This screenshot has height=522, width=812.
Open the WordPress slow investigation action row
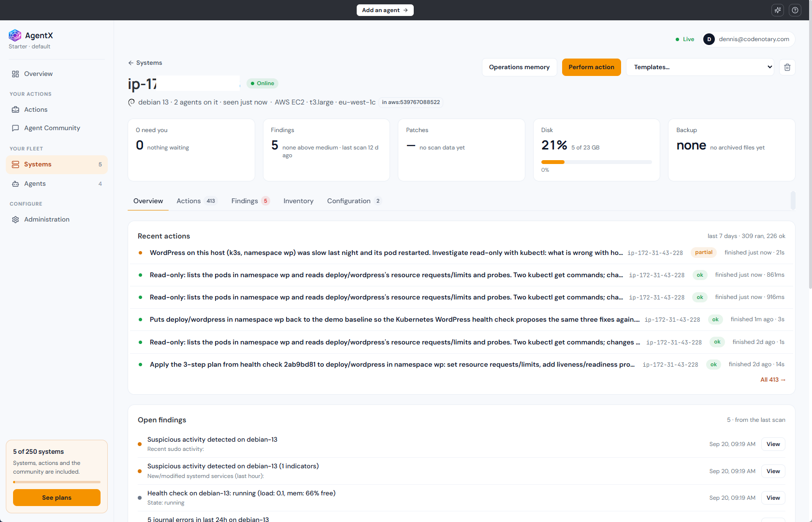(461, 253)
